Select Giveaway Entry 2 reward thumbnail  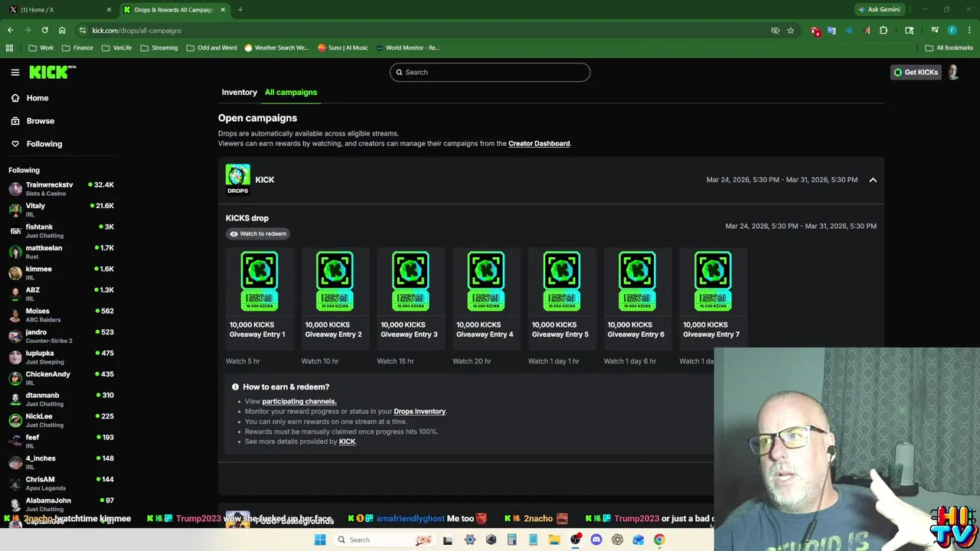335,281
